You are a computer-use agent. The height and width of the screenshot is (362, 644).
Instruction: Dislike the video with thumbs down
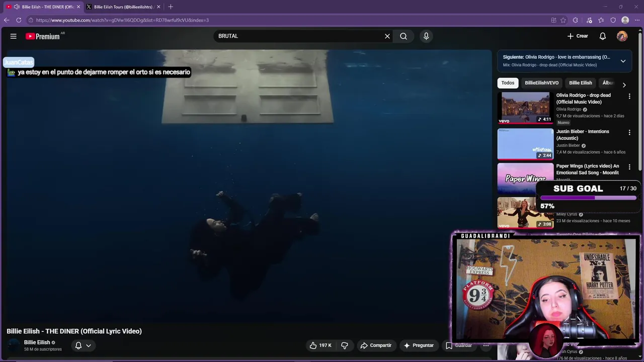click(x=345, y=345)
